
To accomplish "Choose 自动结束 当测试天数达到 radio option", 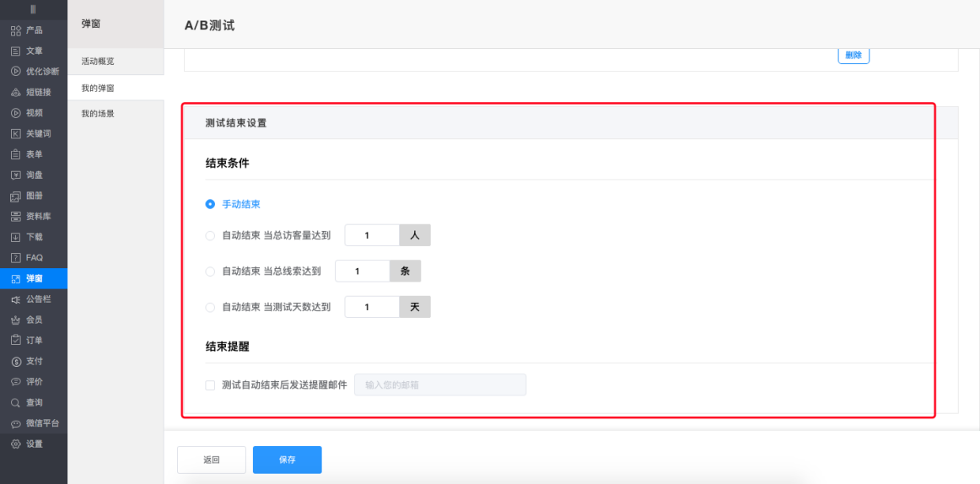I will click(x=210, y=308).
